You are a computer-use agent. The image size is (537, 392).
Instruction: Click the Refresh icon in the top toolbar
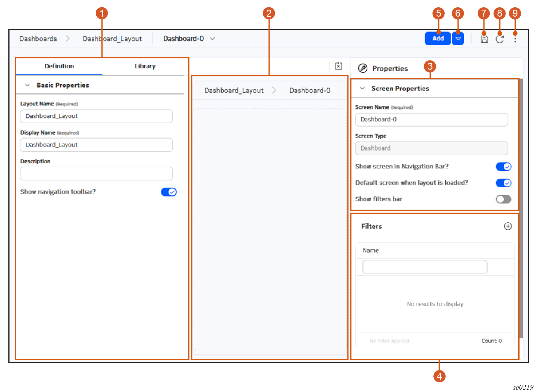point(500,39)
